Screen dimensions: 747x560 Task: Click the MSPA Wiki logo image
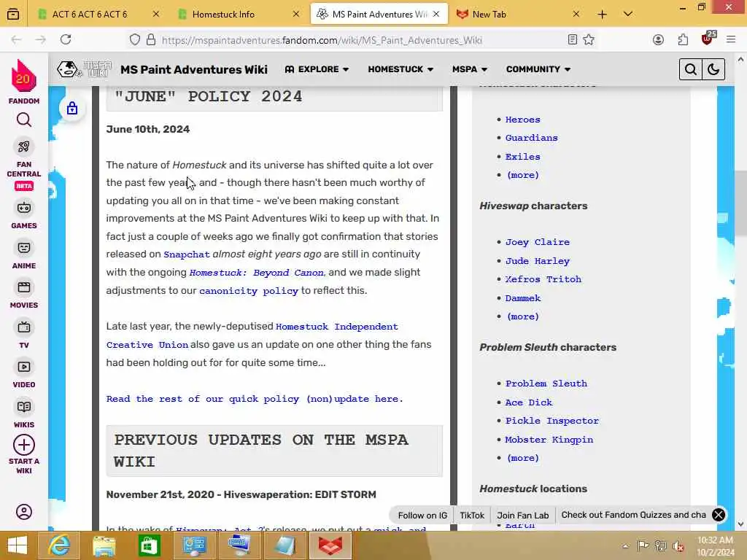pos(84,69)
